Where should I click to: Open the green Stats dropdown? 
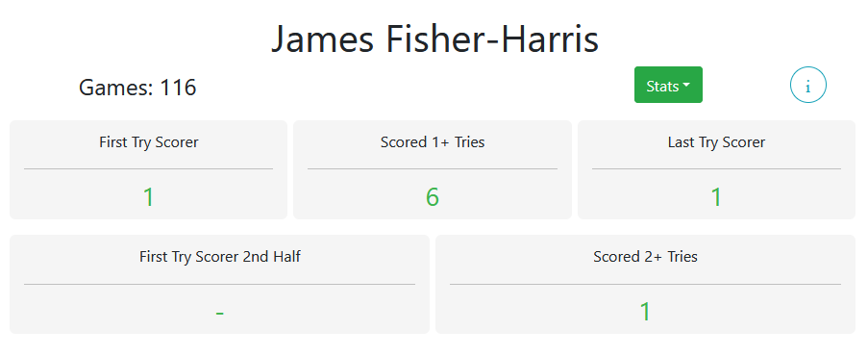pos(668,85)
